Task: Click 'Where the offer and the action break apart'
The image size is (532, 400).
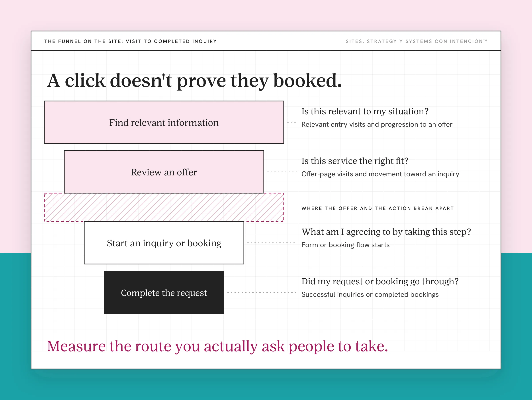Action: [x=377, y=208]
